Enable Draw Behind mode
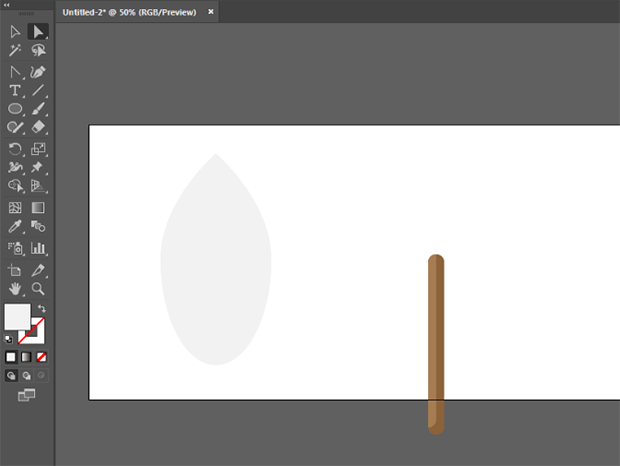 26,376
